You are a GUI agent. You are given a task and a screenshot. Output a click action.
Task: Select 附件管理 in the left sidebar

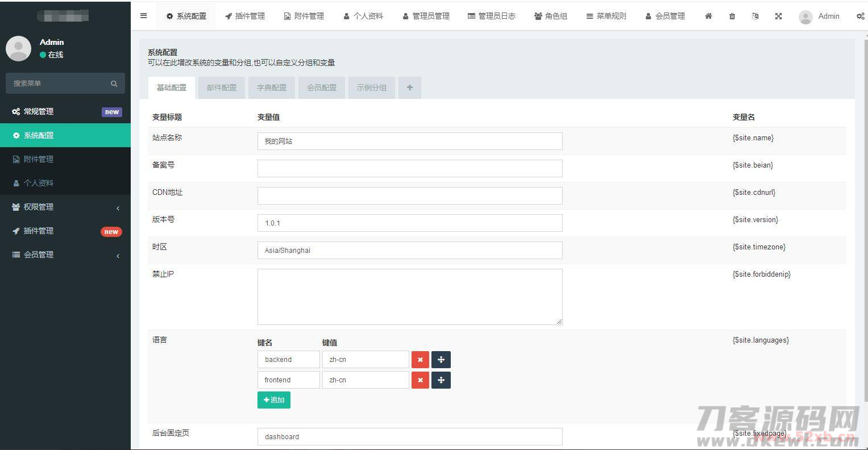(x=39, y=160)
